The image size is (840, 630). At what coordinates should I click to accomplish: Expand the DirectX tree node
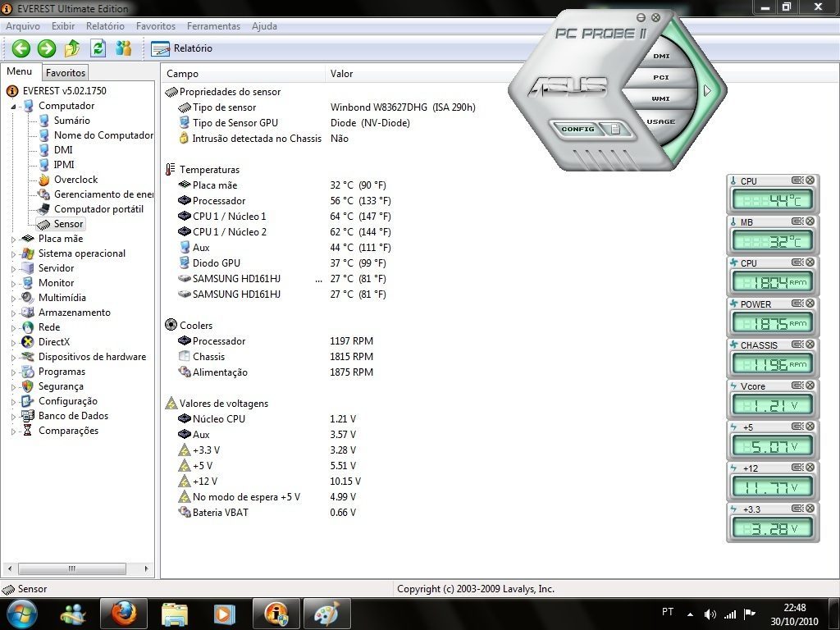pos(13,342)
